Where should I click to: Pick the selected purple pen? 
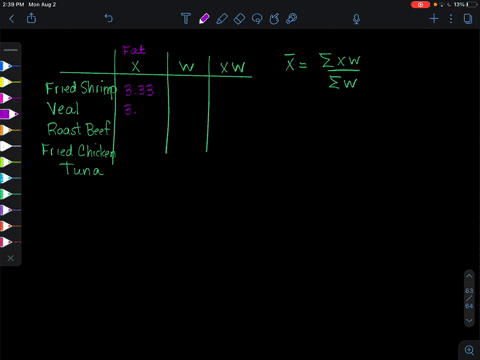pyautogui.click(x=9, y=114)
